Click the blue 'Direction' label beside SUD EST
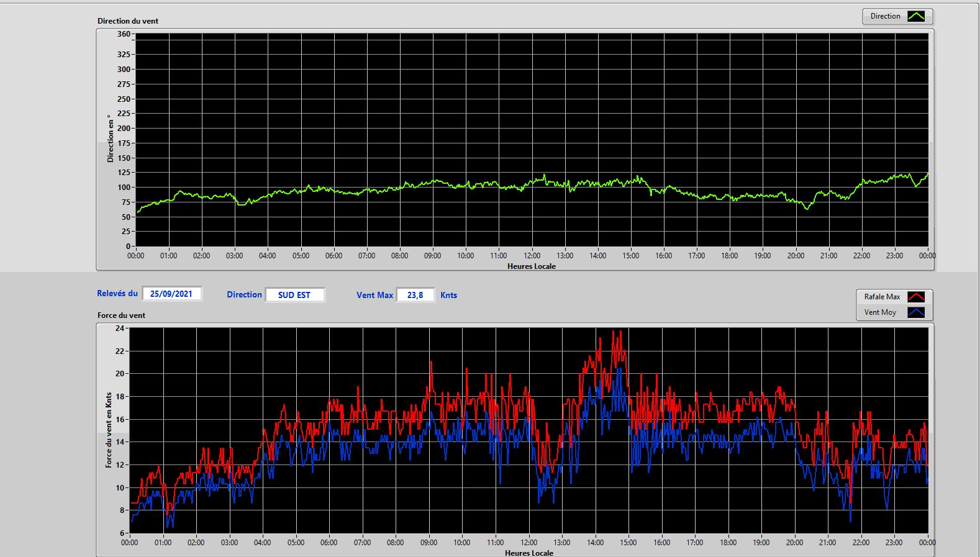 coord(244,295)
